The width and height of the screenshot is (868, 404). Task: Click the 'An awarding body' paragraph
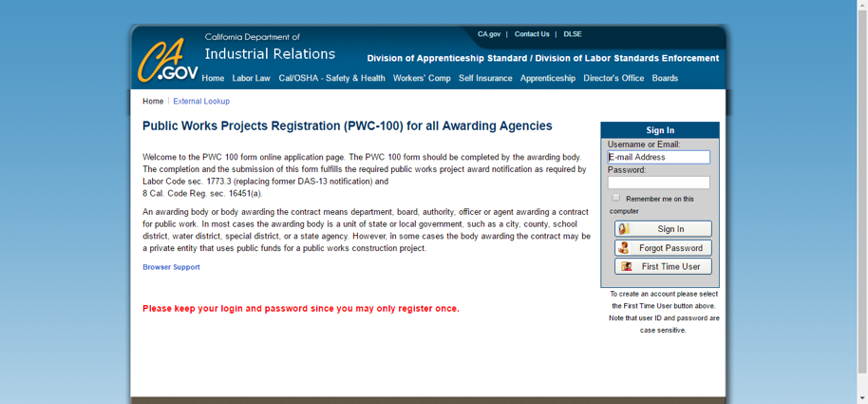pos(367,230)
